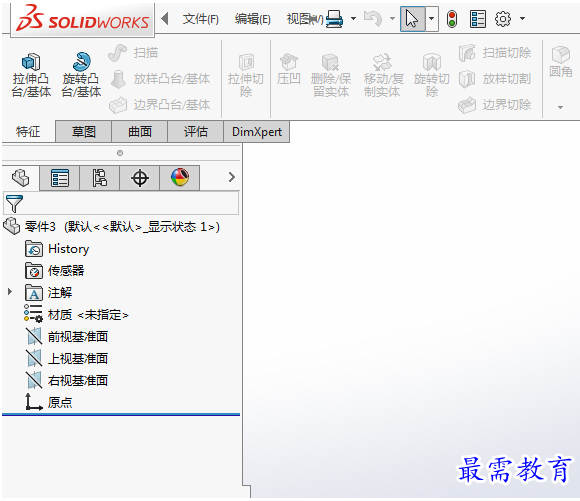Image resolution: width=580 pixels, height=501 pixels.
Task: Open the 文件(F) File menu
Action: click(x=200, y=19)
